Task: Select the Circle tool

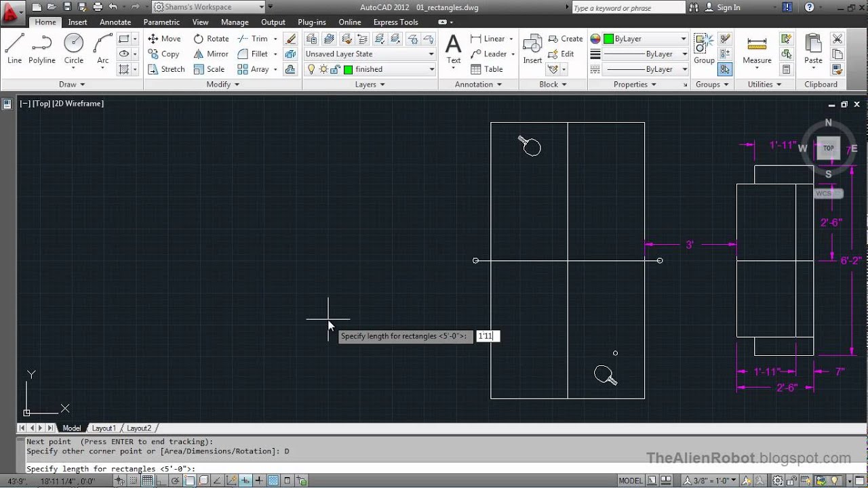Action: click(x=74, y=49)
